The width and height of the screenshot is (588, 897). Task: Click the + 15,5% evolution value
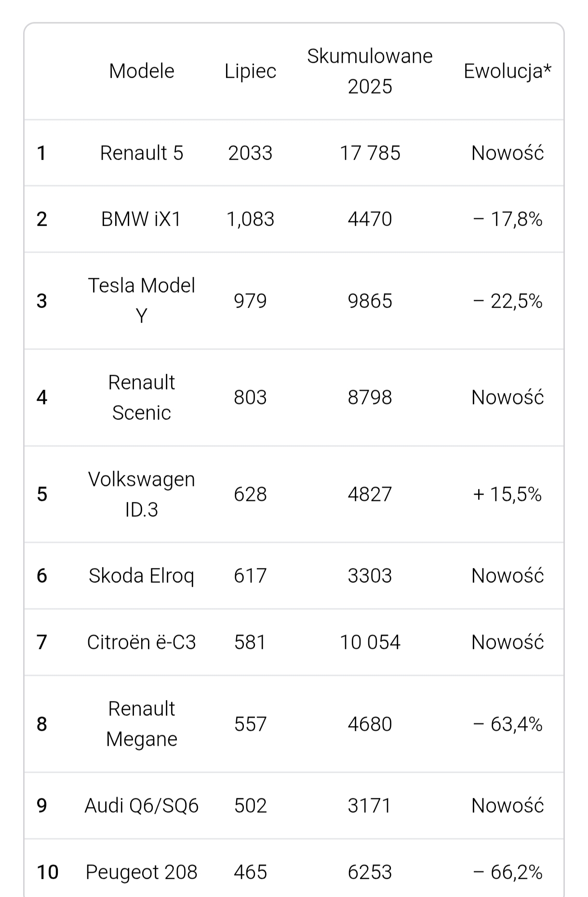(508, 495)
